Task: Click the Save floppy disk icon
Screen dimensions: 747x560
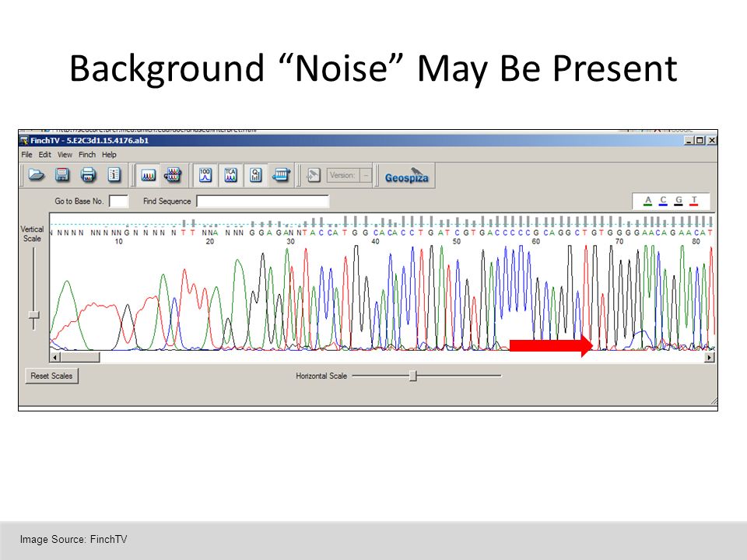Action: [62, 175]
